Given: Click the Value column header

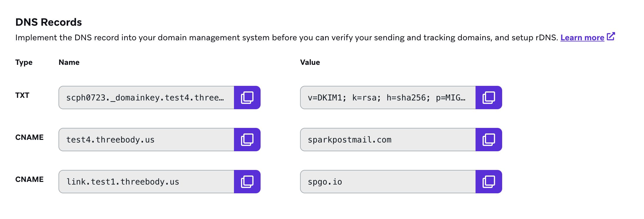Looking at the screenshot, I should click(x=310, y=62).
